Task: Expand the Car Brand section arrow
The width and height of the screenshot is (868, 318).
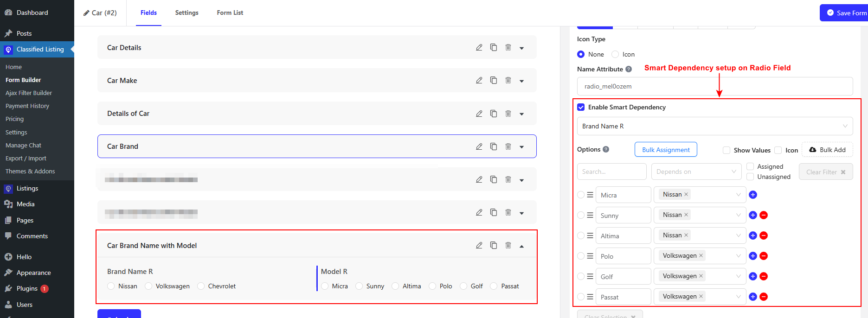Action: click(x=522, y=146)
